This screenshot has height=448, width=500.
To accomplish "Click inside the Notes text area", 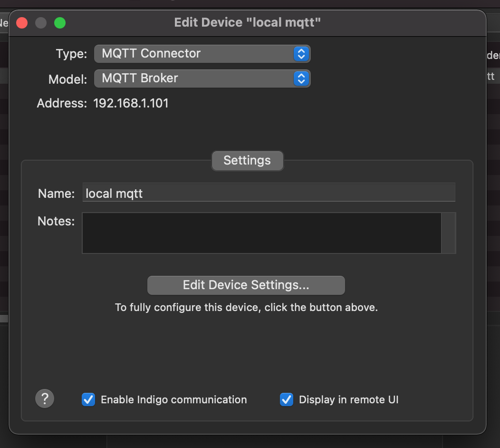I will tap(261, 233).
